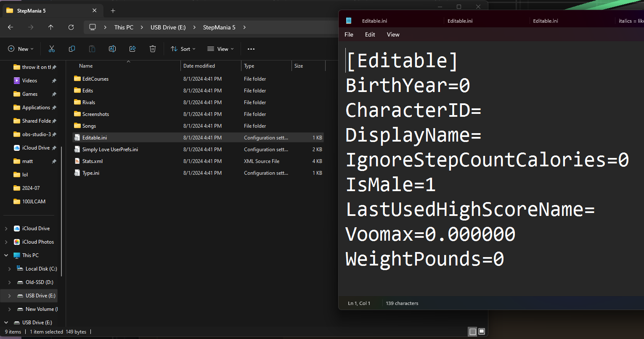Switch to large thumbnails view in status bar
The image size is (644, 339).
(482, 331)
